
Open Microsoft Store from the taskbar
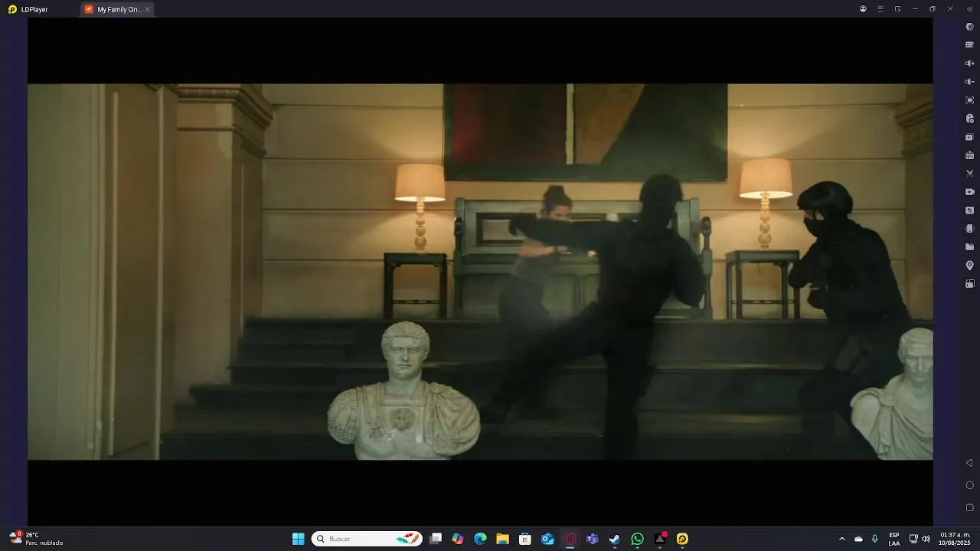click(x=525, y=539)
